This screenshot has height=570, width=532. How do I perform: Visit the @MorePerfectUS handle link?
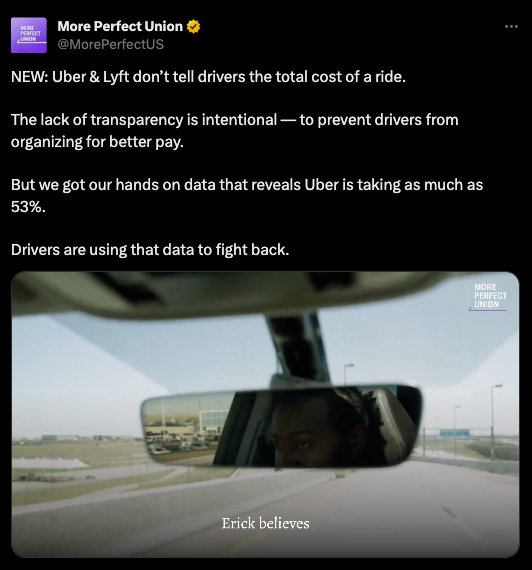click(x=111, y=44)
